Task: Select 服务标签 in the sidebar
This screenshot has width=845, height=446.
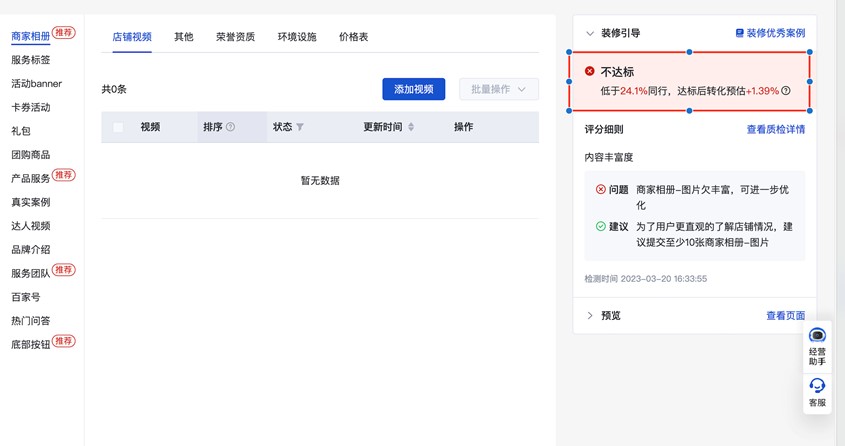Action: (x=31, y=60)
